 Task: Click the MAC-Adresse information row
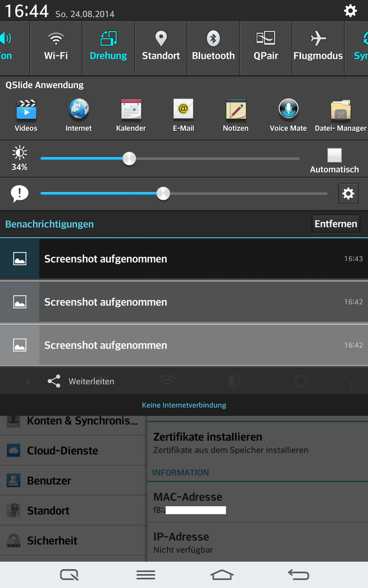(257, 502)
